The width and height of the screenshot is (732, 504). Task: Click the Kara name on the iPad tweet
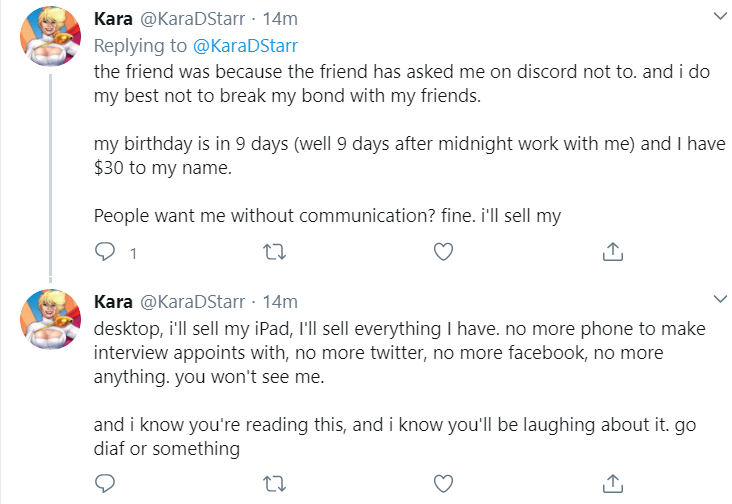tap(113, 302)
